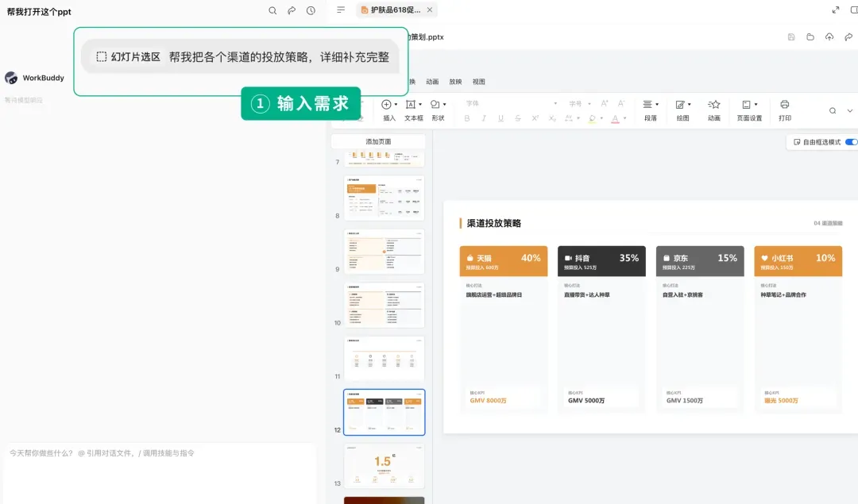Viewport: 858px width, 504px height.
Task: Expand the 页面设置 dropdown arrow
Action: [756, 105]
